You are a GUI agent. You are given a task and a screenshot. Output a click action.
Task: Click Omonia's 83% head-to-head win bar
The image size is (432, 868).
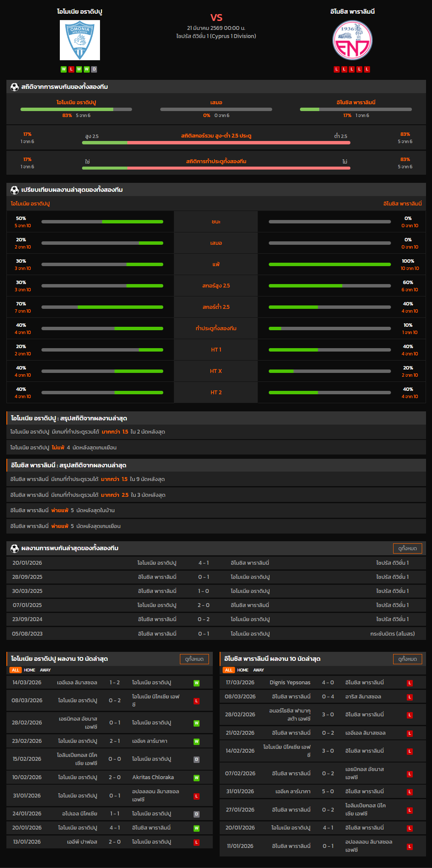pos(76,109)
